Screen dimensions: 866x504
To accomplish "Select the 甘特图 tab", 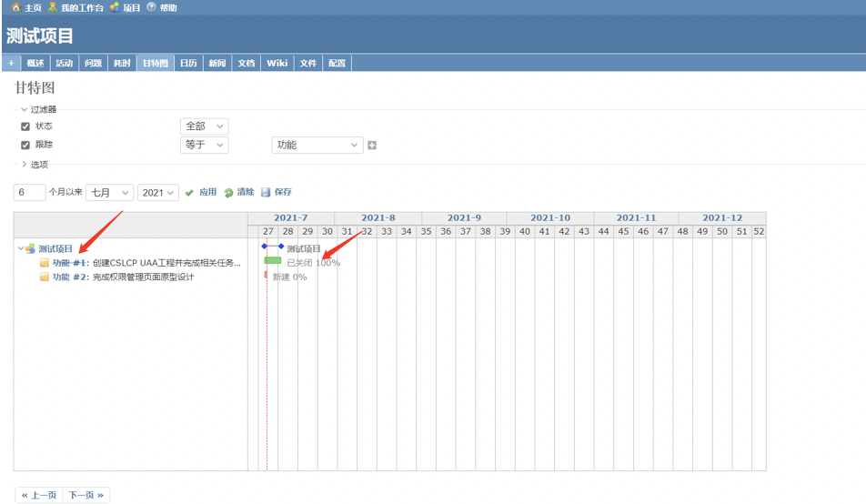I will (x=156, y=63).
